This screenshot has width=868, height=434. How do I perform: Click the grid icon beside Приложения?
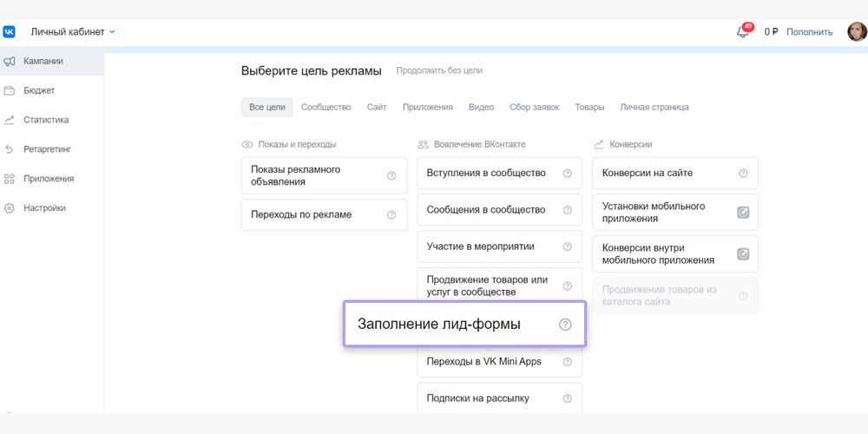[10, 179]
